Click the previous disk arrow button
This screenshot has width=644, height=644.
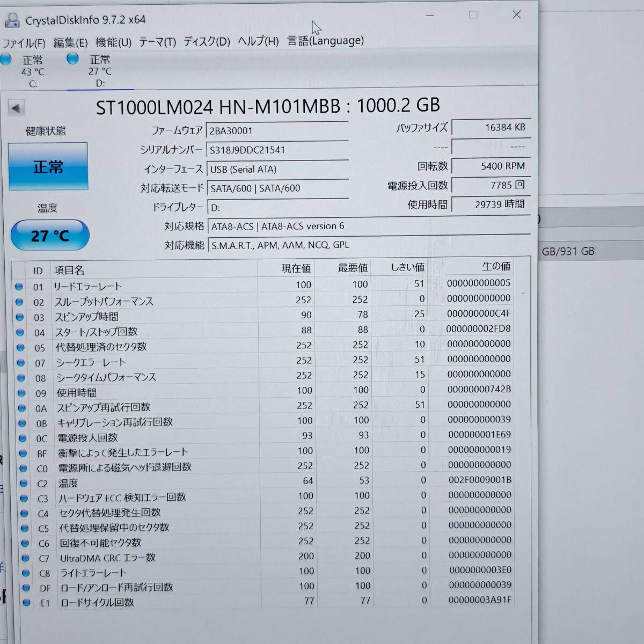click(16, 108)
